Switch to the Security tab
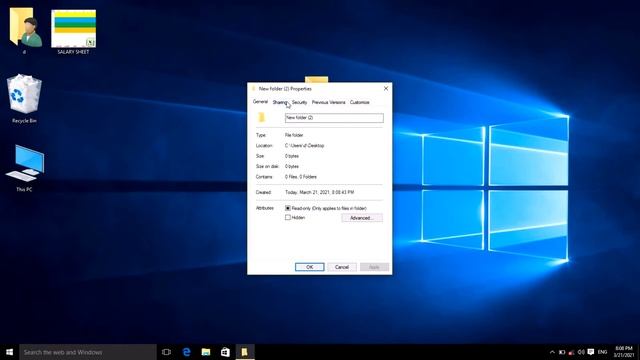The height and width of the screenshot is (360, 640). [299, 102]
